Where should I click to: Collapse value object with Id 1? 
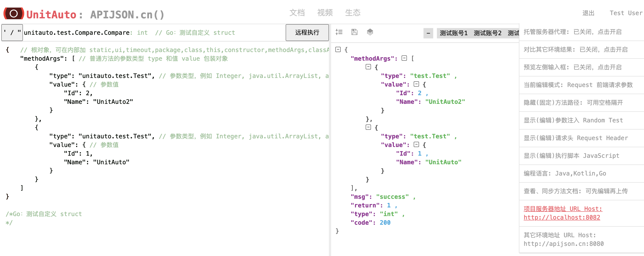[416, 144]
